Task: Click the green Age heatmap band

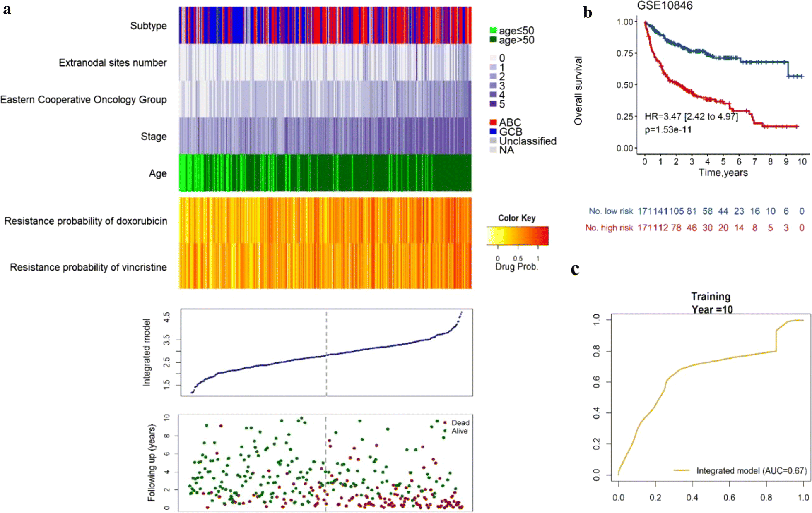Action: pyautogui.click(x=325, y=173)
